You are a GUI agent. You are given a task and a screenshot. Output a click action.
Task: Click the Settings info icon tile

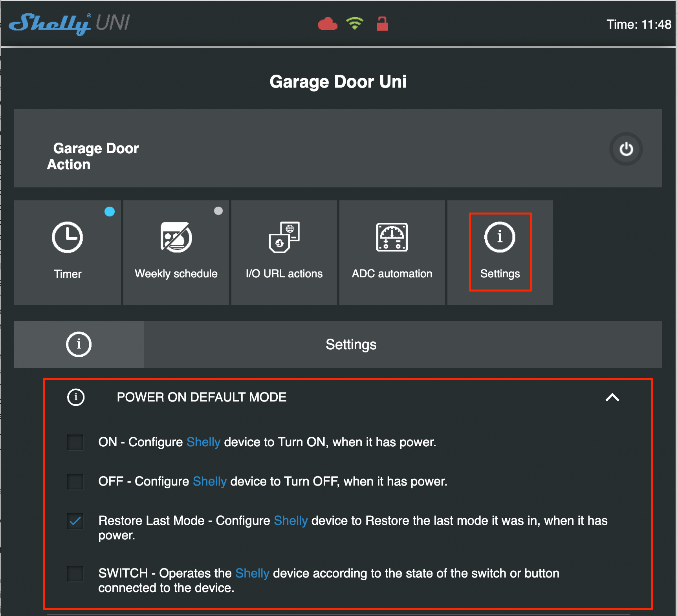500,237
